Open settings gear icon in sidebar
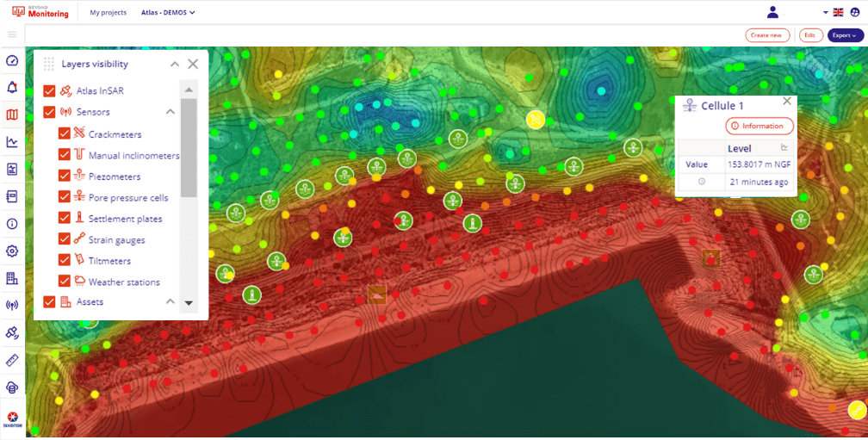The height and width of the screenshot is (440, 868). (12, 251)
